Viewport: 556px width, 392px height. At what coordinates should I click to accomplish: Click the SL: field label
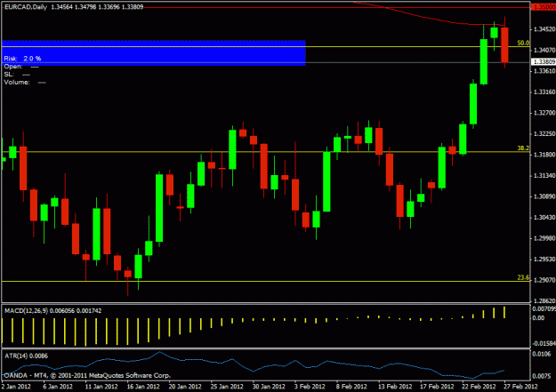tap(9, 75)
